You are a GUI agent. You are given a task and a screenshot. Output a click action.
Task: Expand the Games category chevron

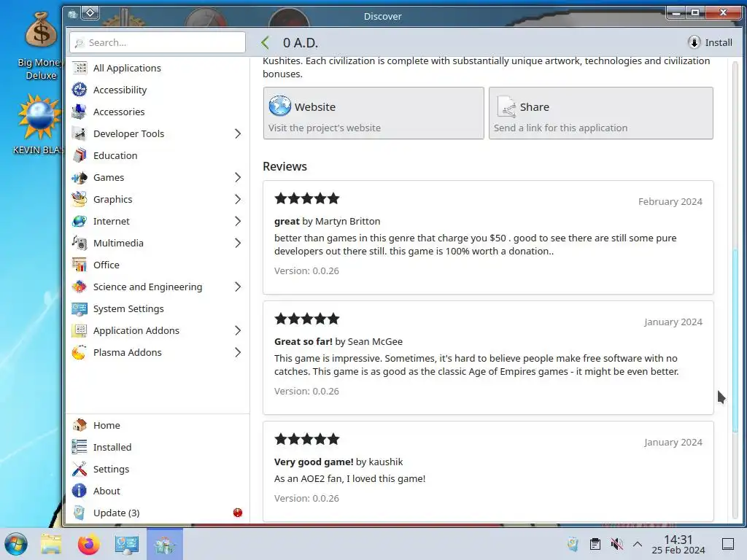(238, 178)
